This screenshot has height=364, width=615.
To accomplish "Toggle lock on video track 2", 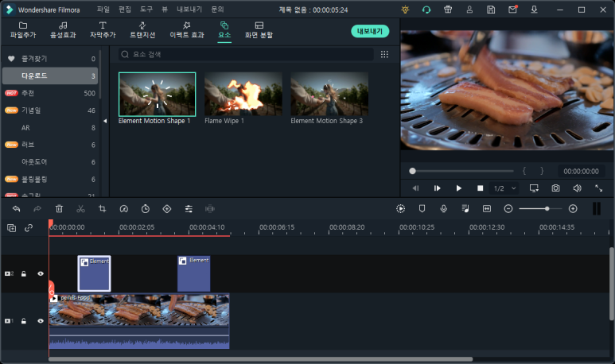I will click(24, 274).
